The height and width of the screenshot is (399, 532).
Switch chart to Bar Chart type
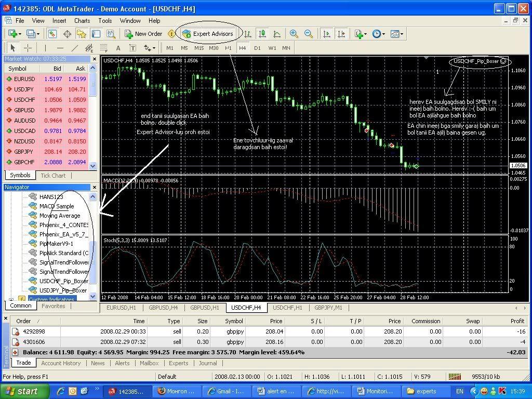tap(247, 34)
